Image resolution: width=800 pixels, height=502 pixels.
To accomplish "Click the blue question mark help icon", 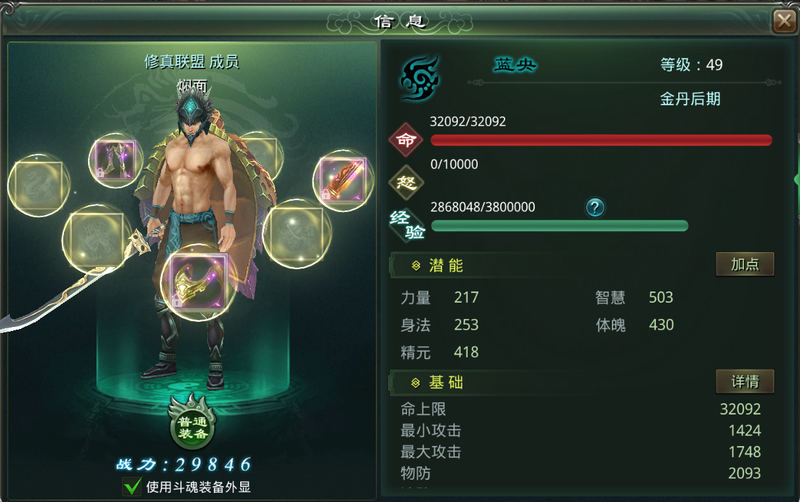I will click(595, 208).
